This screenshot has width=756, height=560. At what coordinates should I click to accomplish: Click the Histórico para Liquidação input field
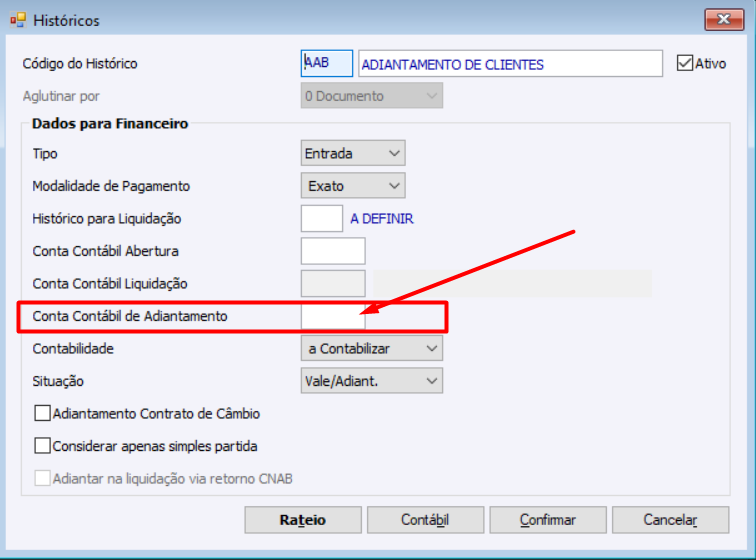tap(322, 219)
